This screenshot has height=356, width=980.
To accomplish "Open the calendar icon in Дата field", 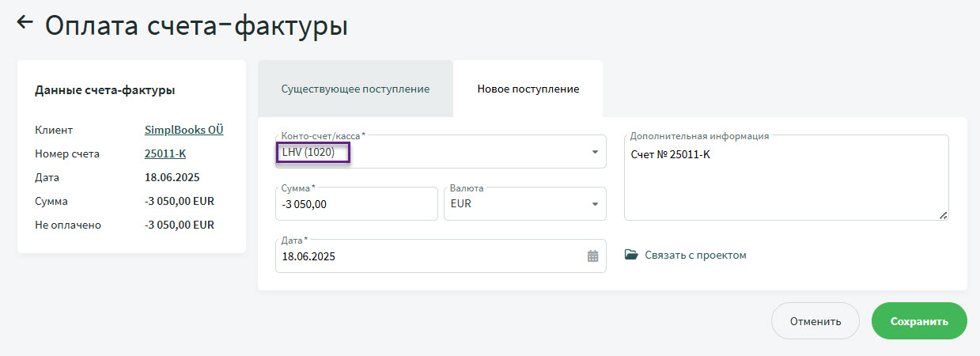I will point(592,256).
